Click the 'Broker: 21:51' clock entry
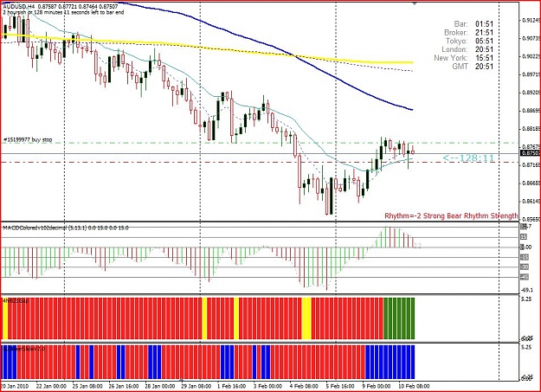 click(x=468, y=33)
